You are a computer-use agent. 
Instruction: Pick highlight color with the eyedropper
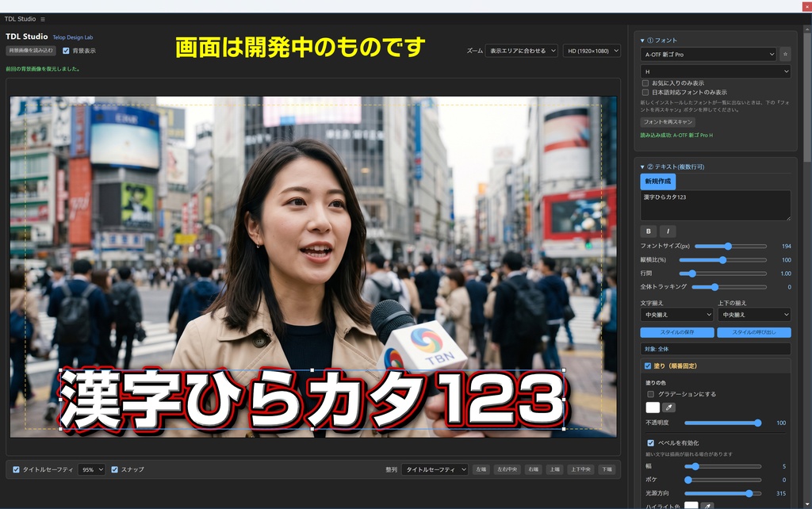707,505
